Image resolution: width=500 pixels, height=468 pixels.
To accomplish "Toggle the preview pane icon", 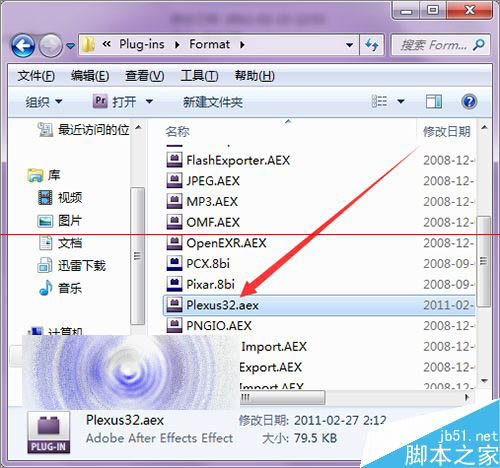I will pyautogui.click(x=434, y=102).
